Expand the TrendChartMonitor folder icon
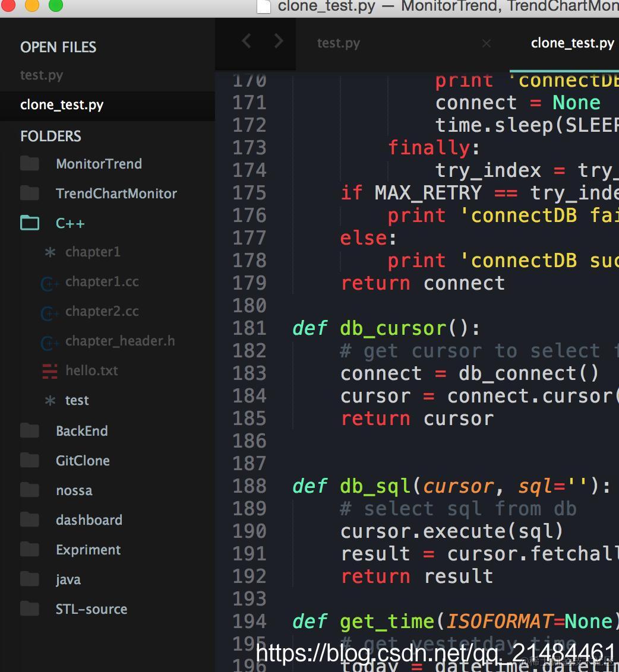Screen dimensions: 619x672 point(30,193)
